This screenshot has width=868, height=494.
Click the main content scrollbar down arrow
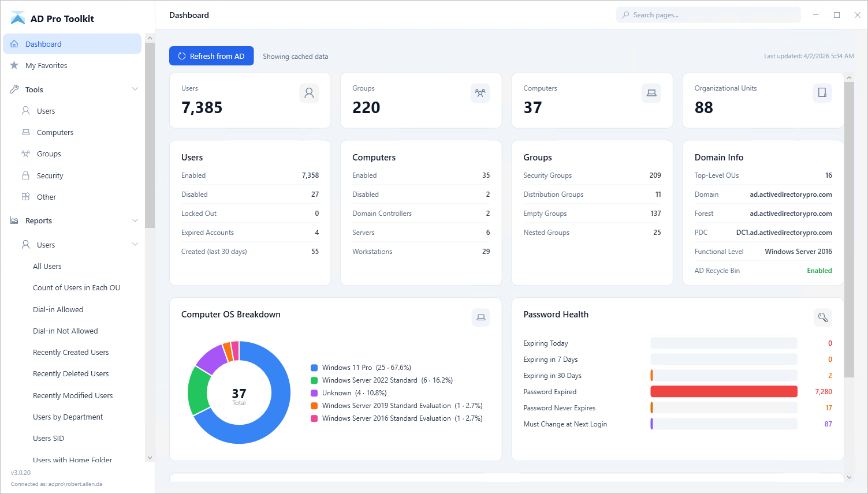[849, 477]
